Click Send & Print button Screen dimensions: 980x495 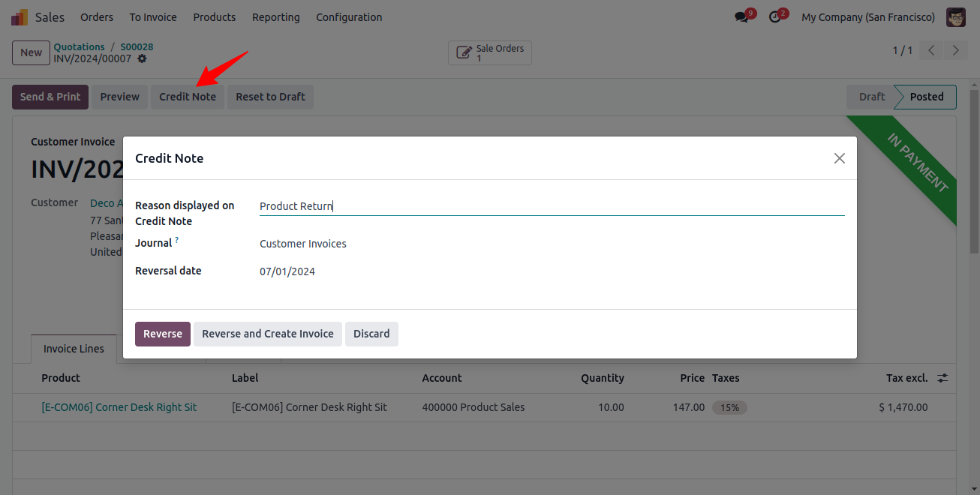pyautogui.click(x=50, y=97)
